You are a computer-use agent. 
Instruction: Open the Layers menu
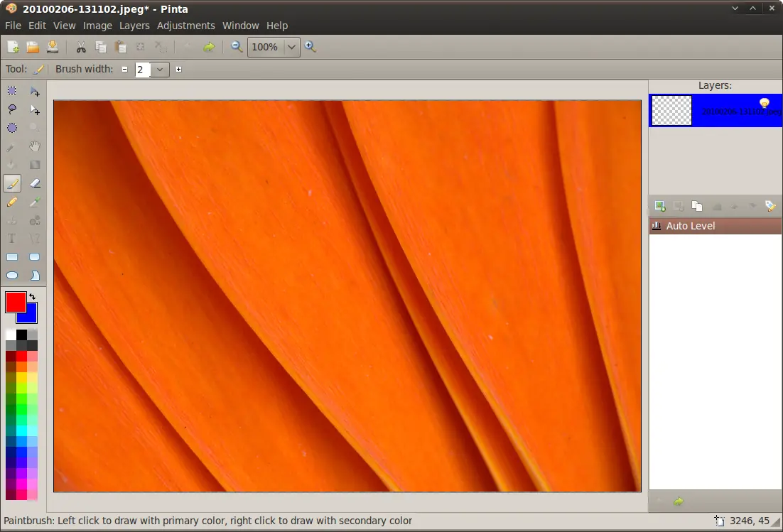pyautogui.click(x=134, y=26)
